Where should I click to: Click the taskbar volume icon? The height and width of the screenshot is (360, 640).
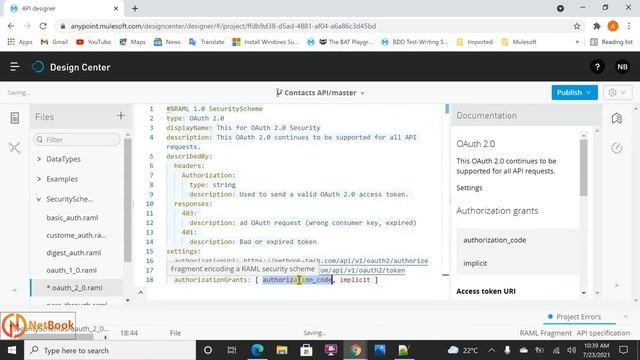pos(572,350)
